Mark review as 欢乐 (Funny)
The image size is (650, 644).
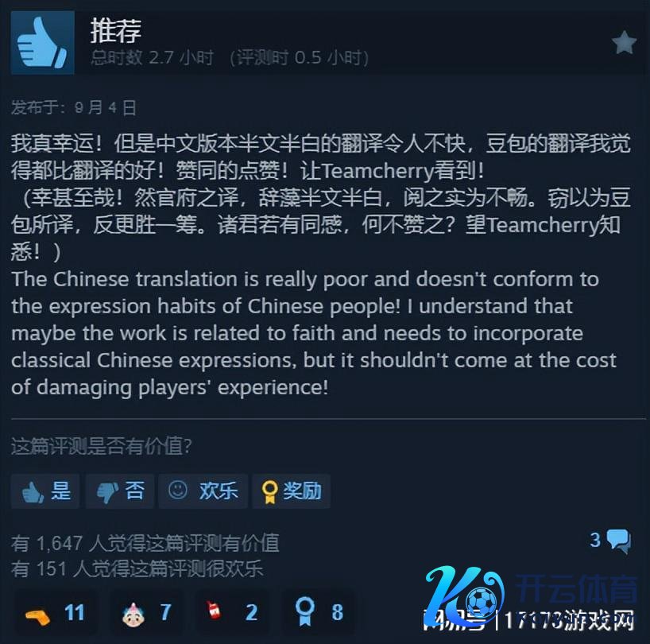pyautogui.click(x=203, y=491)
